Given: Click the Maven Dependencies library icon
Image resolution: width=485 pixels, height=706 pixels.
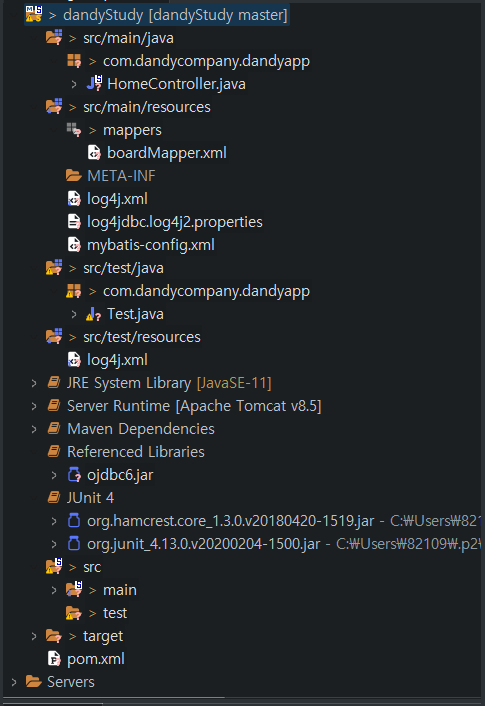Looking at the screenshot, I should click(x=54, y=429).
